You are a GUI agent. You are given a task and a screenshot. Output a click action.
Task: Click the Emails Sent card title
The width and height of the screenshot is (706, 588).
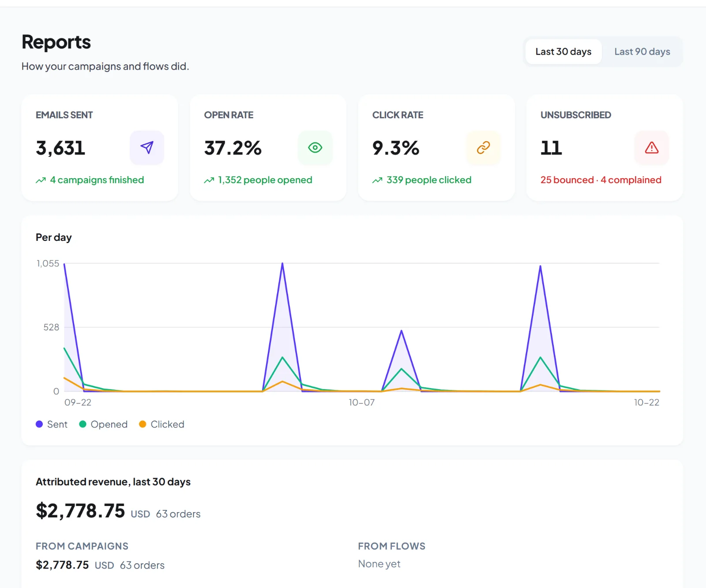(x=64, y=115)
